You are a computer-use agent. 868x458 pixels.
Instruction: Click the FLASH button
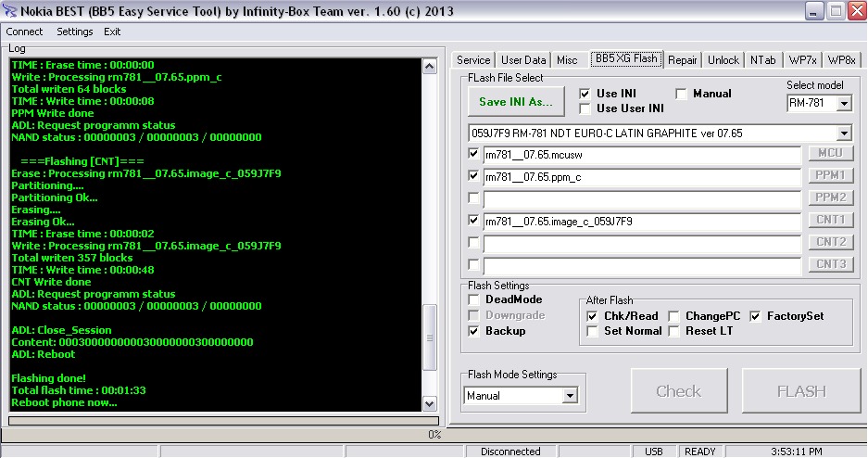[801, 391]
